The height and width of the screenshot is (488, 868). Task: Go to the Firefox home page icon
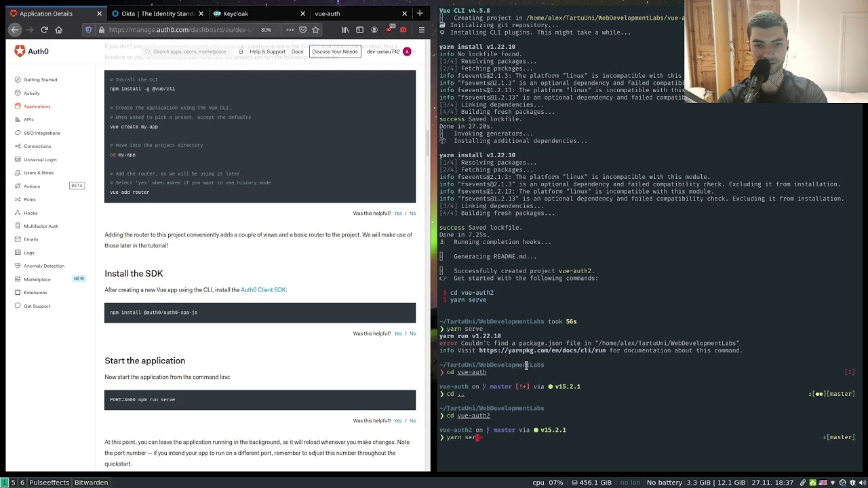click(x=59, y=30)
